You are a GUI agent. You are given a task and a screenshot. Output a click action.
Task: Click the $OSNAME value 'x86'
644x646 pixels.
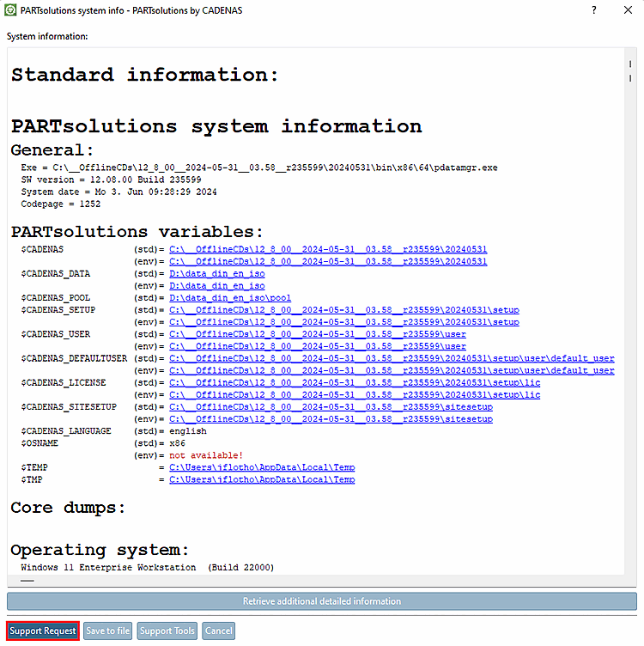coord(177,443)
